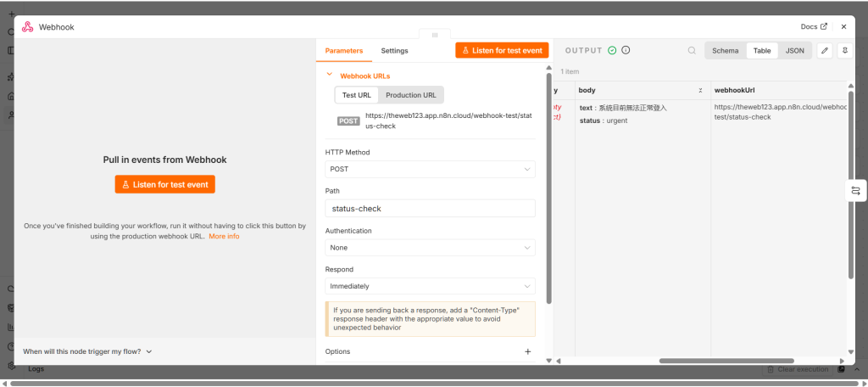Expand 'When will this node trigger my flow?'

[87, 351]
